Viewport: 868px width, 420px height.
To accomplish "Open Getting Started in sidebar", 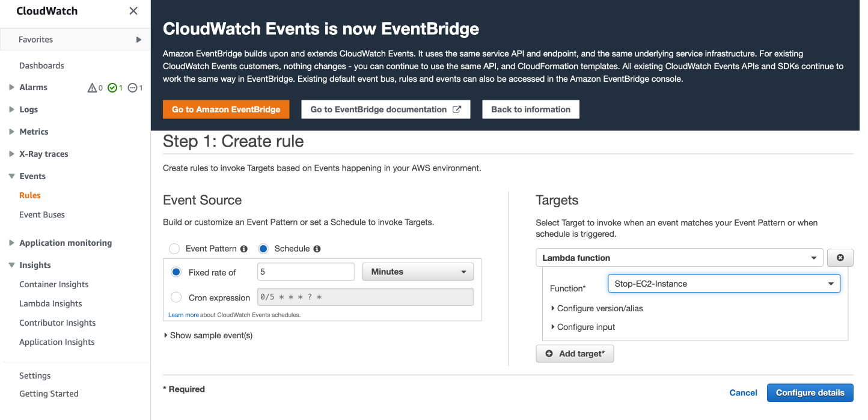I will tap(49, 394).
